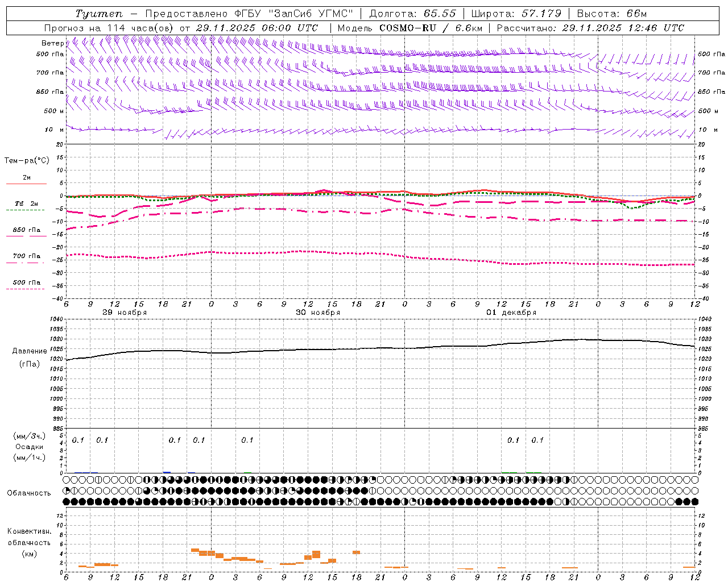
Task: Click the 'Модель COSMO-RU / 6.6км' label
Action: pos(410,28)
